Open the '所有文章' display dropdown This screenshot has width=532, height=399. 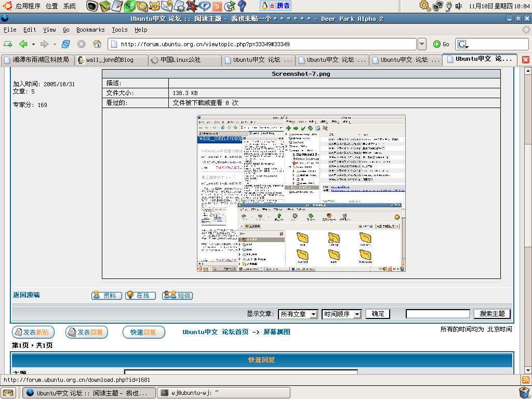[x=298, y=314]
